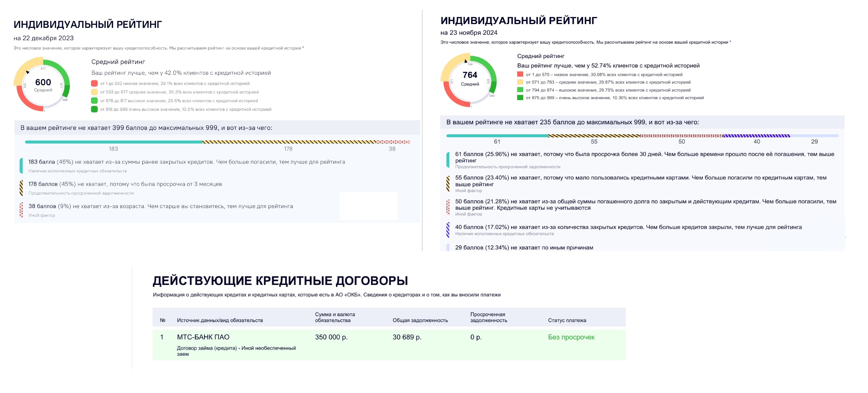This screenshot has width=868, height=393.
Task: Click red swatch for range 1–570
Action: (520, 74)
